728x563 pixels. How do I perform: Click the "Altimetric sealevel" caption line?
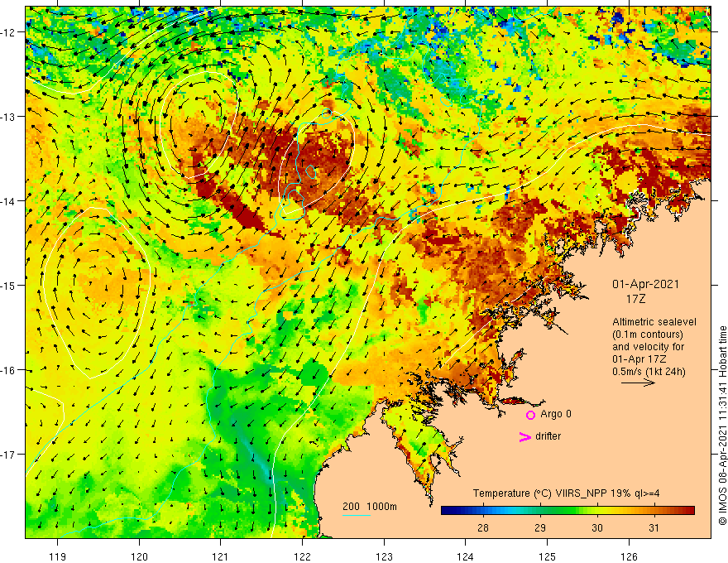(654, 322)
